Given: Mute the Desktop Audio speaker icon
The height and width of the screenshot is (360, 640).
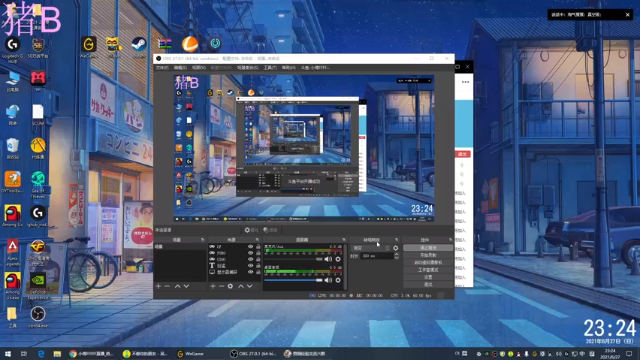Looking at the screenshot, I should point(328,280).
